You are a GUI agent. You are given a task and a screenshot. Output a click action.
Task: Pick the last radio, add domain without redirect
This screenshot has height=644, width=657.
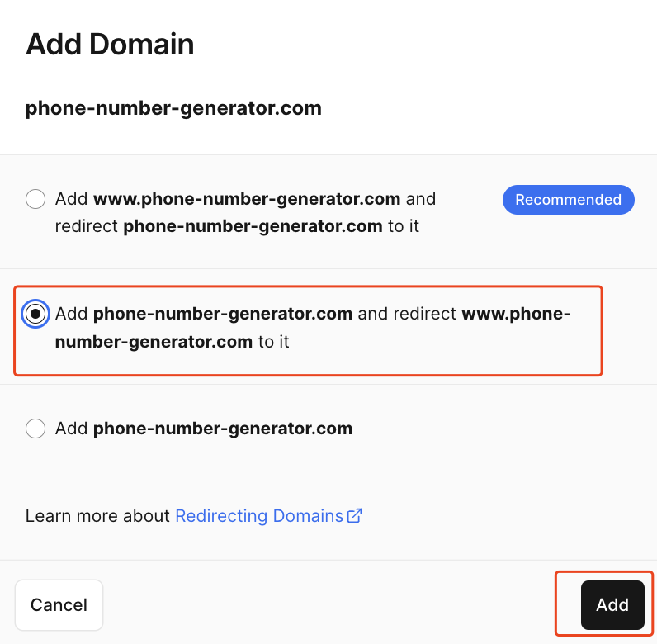click(x=35, y=429)
